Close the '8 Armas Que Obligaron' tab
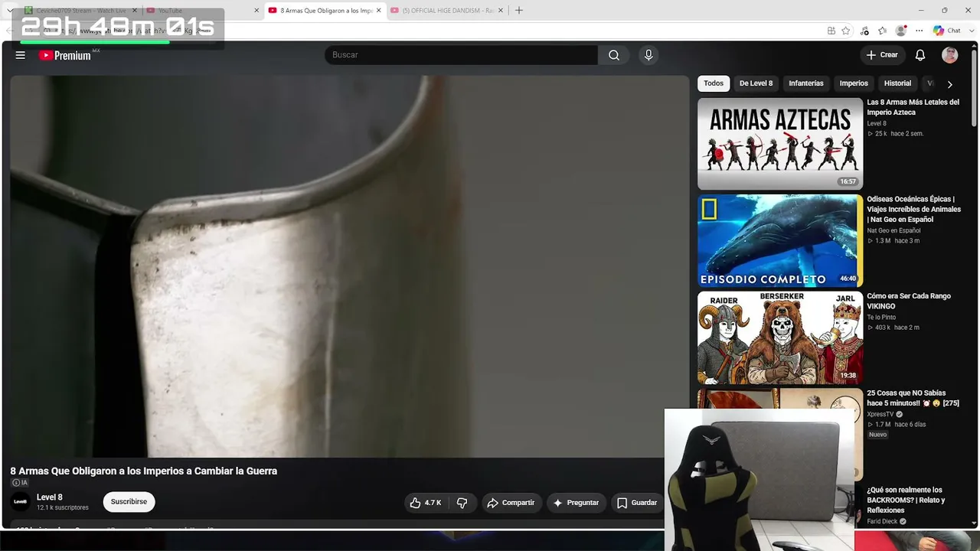 click(x=378, y=11)
